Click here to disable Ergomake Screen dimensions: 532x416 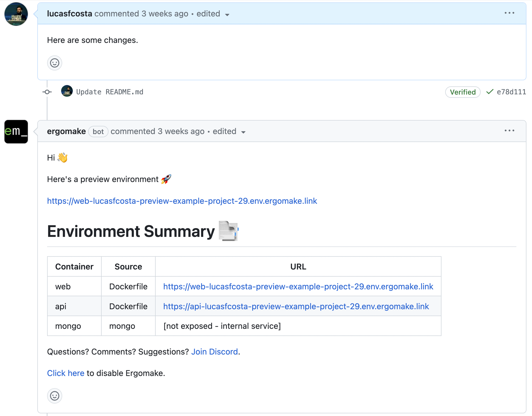[66, 373]
